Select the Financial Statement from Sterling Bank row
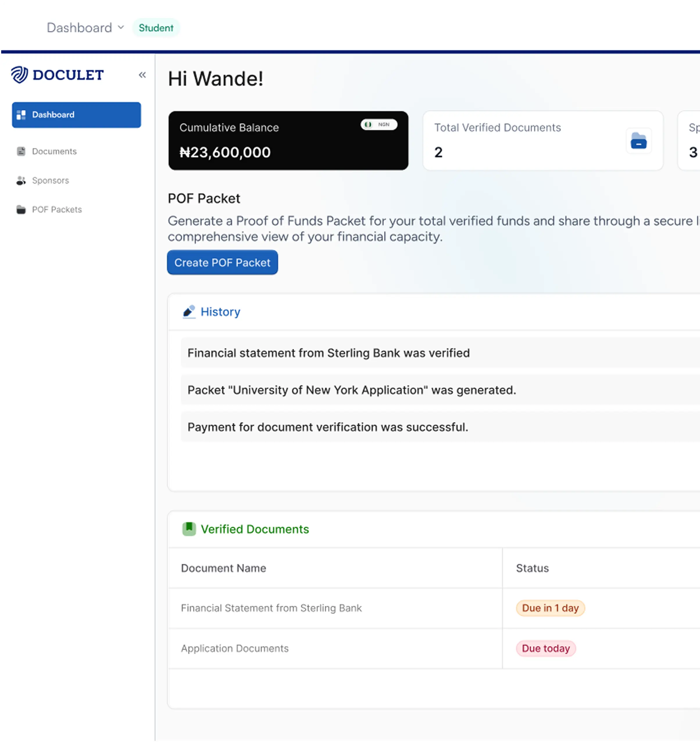Image resolution: width=700 pixels, height=742 pixels. (271, 608)
